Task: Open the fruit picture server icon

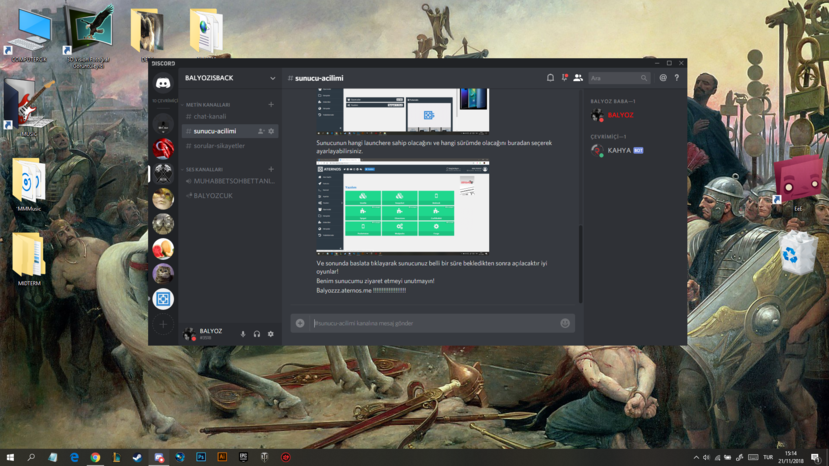Action: pos(163,249)
